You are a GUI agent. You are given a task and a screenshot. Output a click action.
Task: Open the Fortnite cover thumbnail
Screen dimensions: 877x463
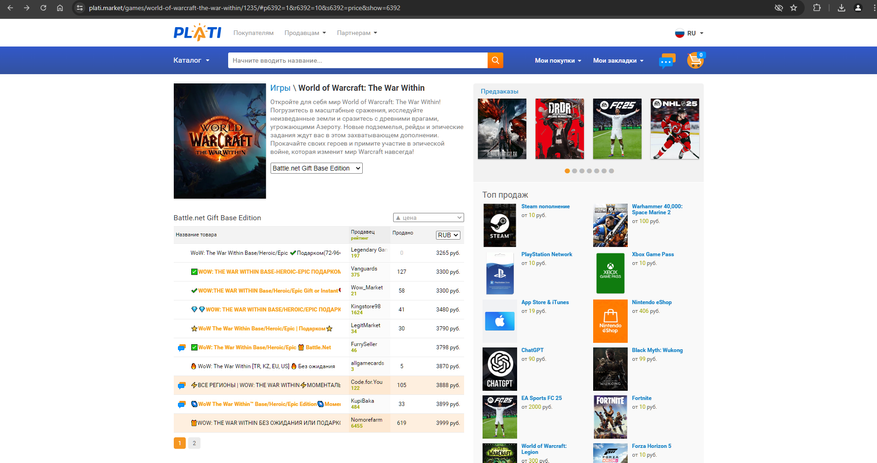tap(610, 417)
